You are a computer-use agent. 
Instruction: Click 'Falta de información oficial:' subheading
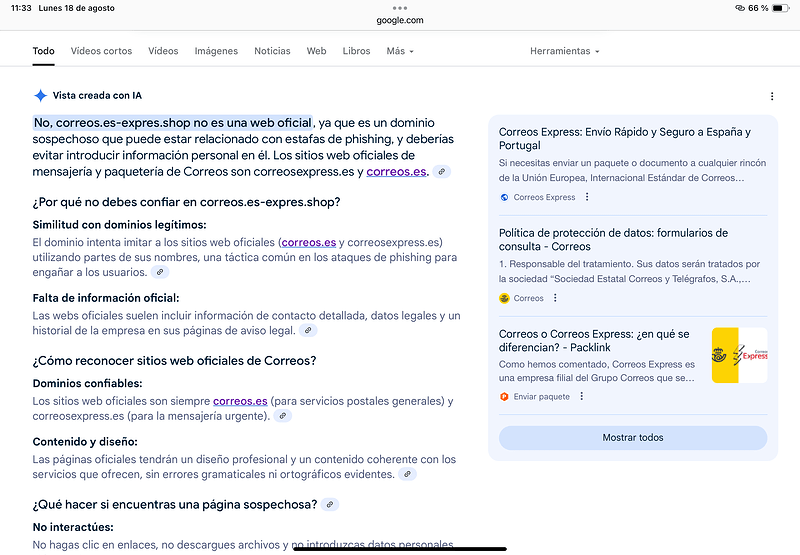(106, 298)
